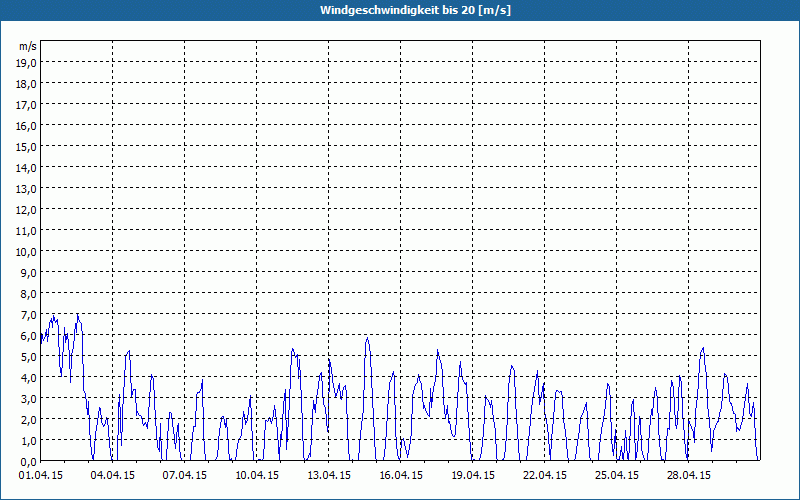Screen dimensions: 800x500
Task: Select the 5,0 value on the y-axis
Action: click(x=27, y=357)
